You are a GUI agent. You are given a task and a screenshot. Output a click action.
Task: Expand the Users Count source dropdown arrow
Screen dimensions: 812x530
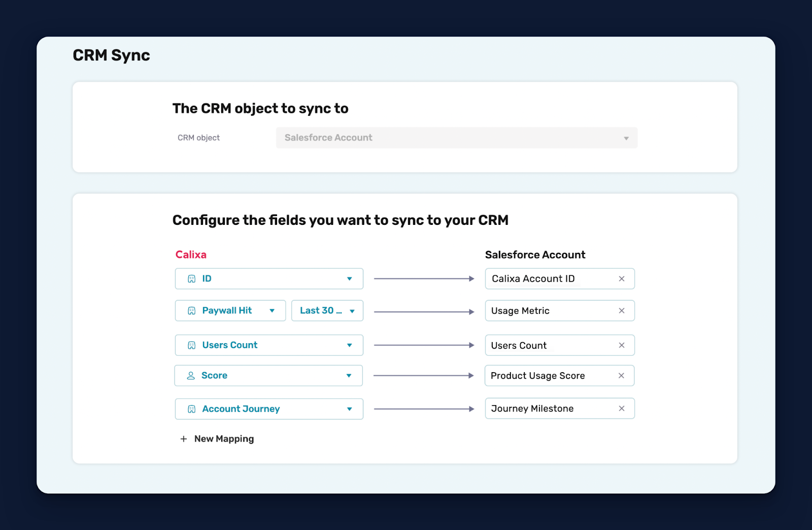point(349,345)
